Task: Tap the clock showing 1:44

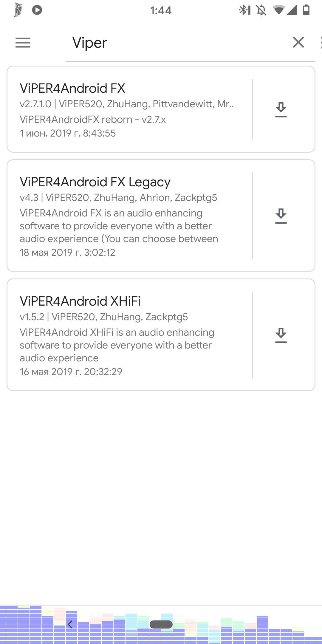Action: pos(161,11)
